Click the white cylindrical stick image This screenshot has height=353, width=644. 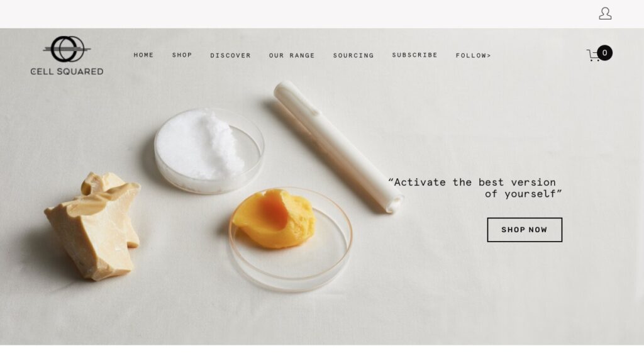(338, 146)
